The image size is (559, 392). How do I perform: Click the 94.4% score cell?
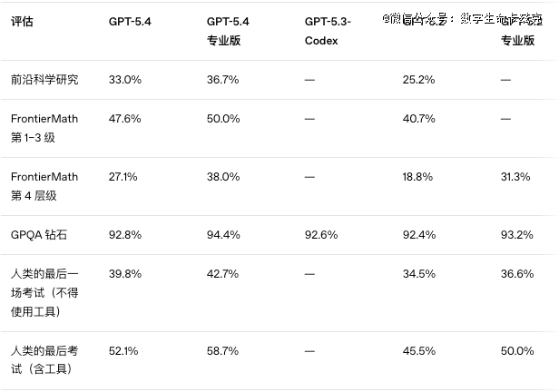[223, 235]
